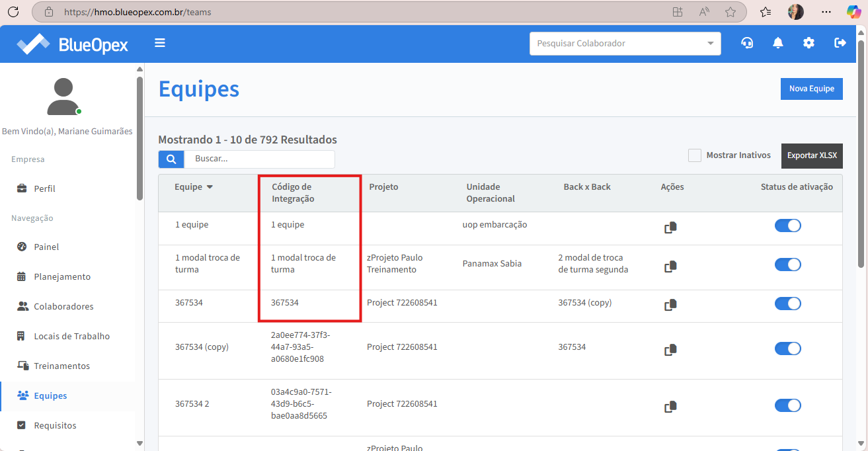Click 'zProjeto Paulo Treinamento' in second row
This screenshot has width=868, height=451.
[x=395, y=263]
